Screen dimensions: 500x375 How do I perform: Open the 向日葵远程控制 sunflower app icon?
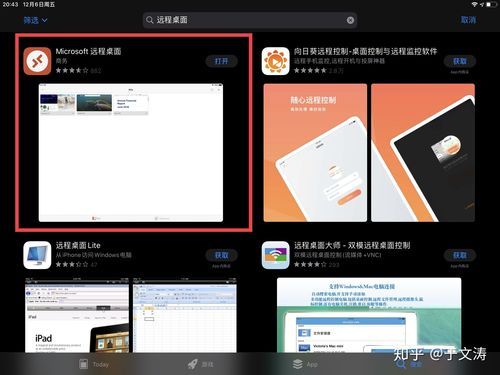click(275, 61)
